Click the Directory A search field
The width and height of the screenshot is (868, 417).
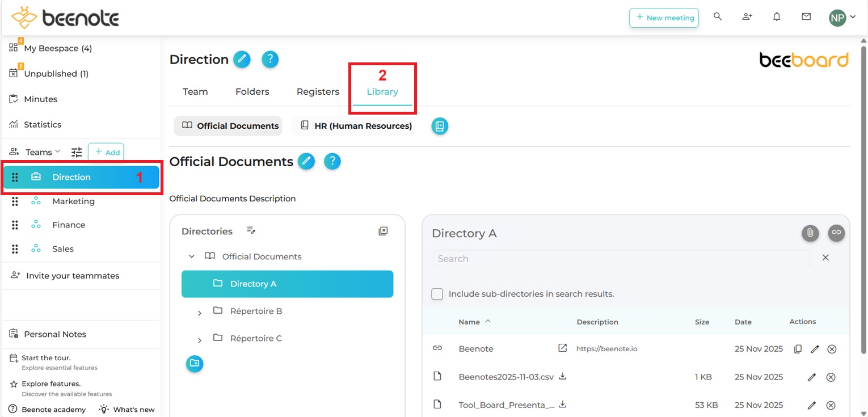tap(621, 259)
